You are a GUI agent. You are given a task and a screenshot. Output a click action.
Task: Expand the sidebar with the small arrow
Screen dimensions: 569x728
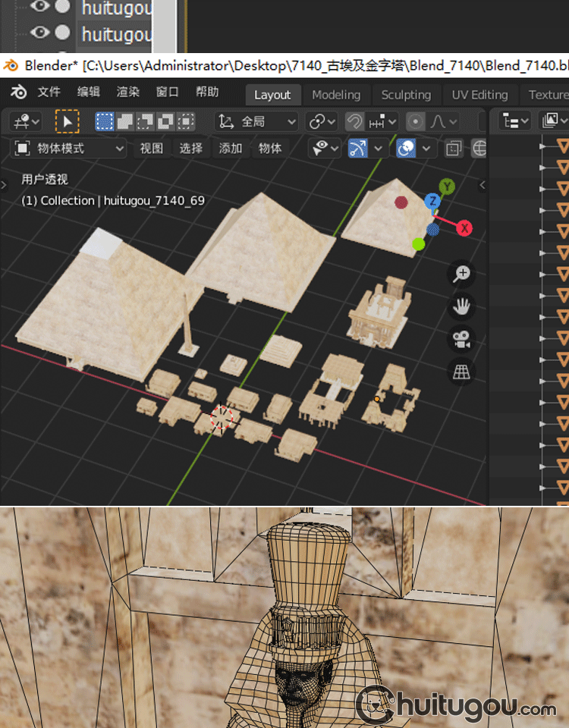tap(483, 184)
